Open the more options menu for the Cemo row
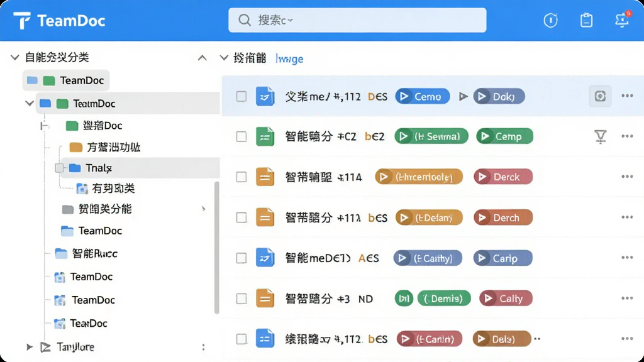644x362 pixels. 627,96
